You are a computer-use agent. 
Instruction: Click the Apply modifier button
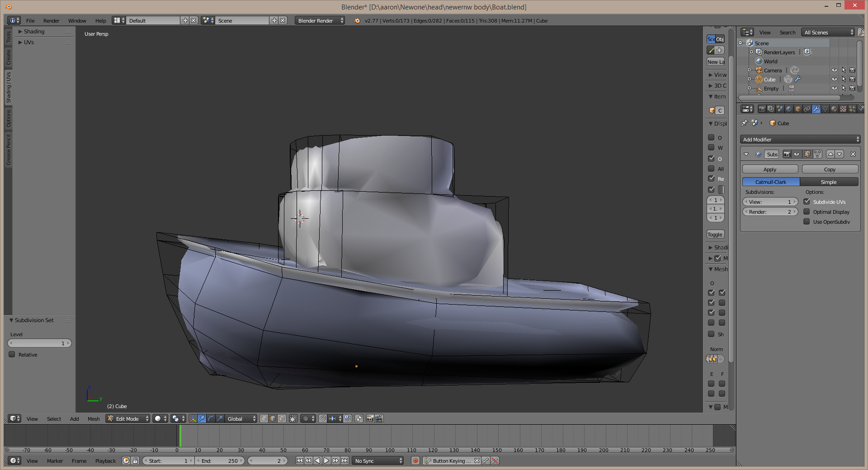pos(770,169)
